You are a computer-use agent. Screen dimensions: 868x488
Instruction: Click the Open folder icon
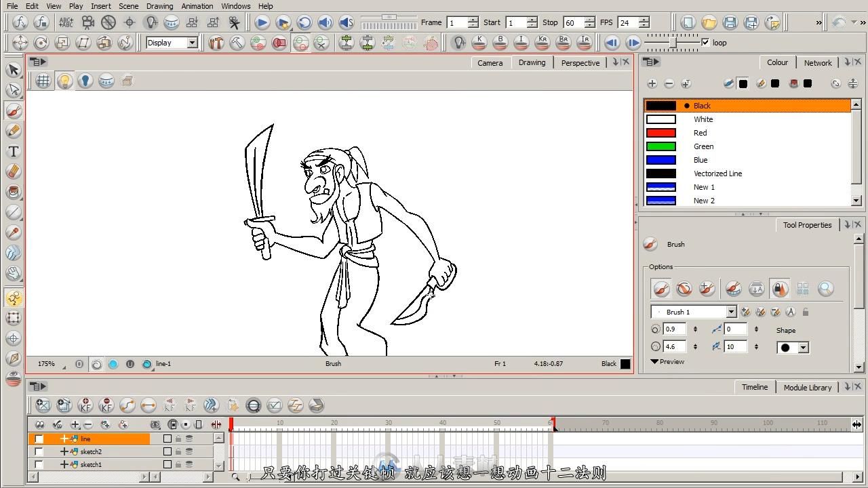coord(709,22)
